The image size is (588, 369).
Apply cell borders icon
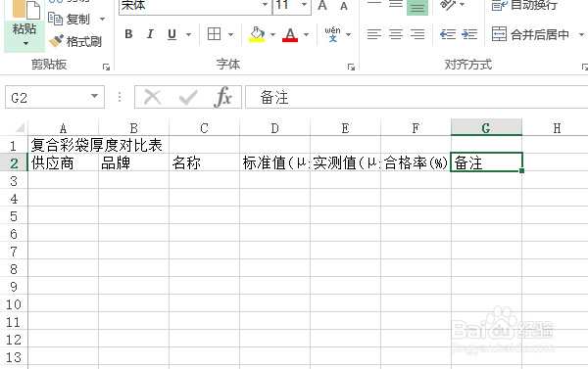pyautogui.click(x=214, y=34)
